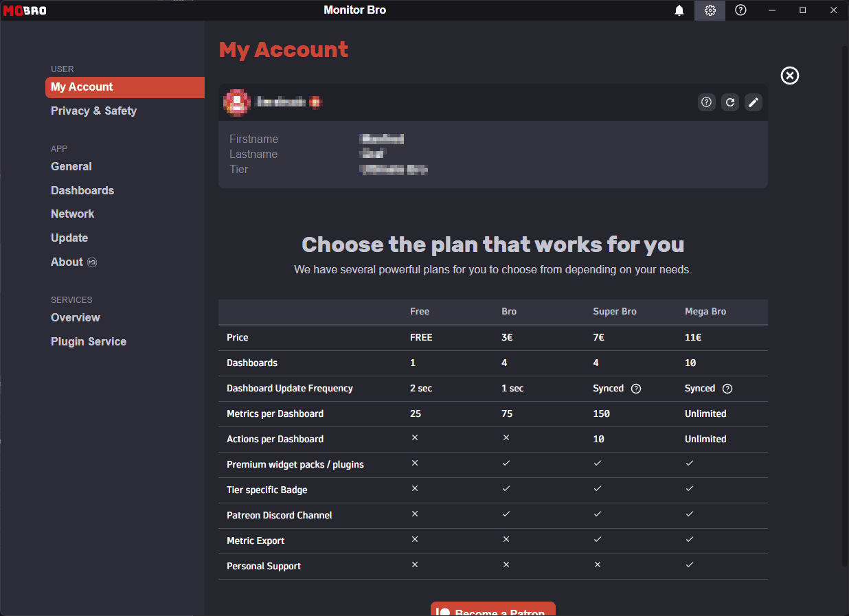Click the notification bell icon

679,10
